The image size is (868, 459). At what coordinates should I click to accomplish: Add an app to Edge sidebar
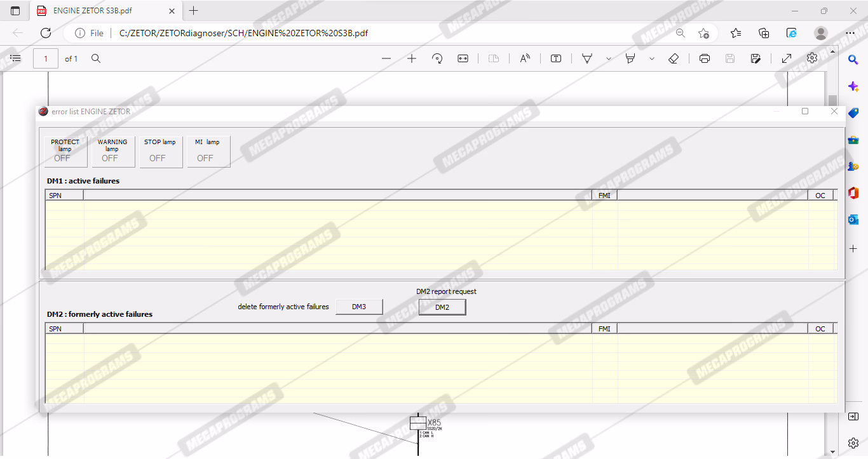click(853, 248)
